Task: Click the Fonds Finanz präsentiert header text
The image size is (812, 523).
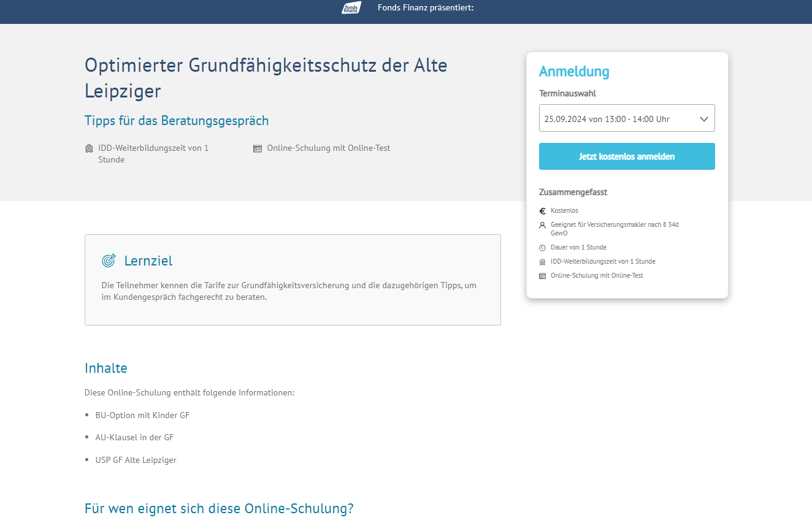Action: pos(426,8)
